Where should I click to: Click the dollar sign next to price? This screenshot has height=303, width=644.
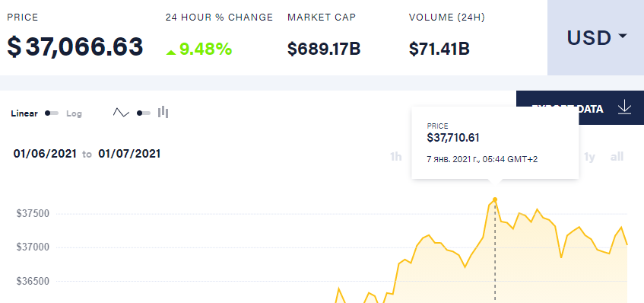pyautogui.click(x=14, y=46)
